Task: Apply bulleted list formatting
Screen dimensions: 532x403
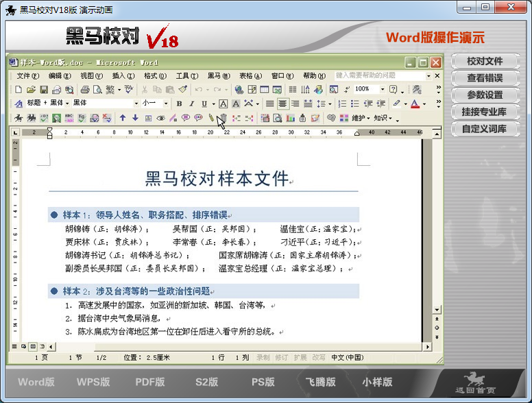Action: click(x=355, y=103)
